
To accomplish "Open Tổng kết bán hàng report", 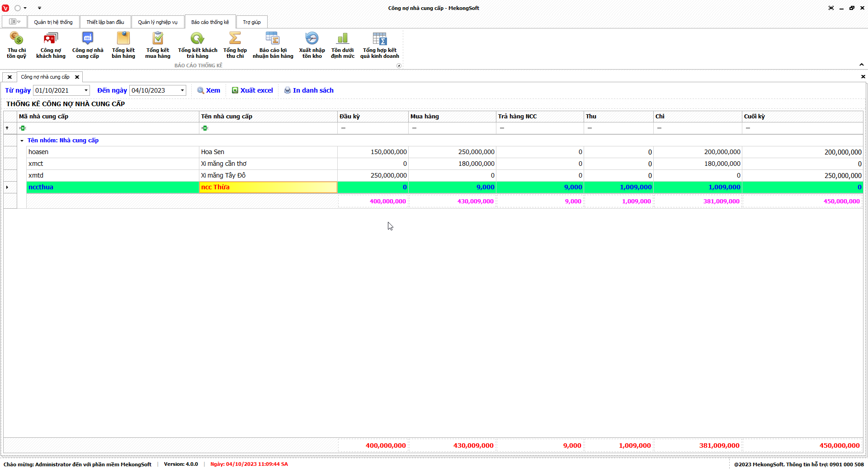I will 123,45.
